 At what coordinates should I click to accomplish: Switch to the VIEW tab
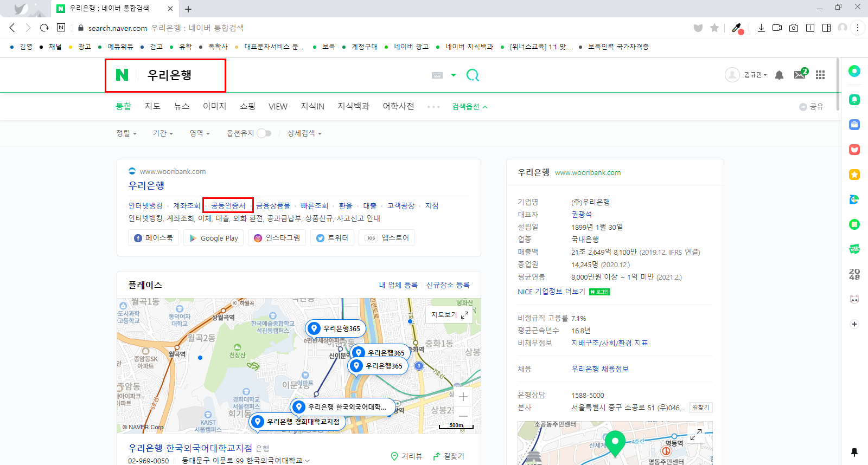click(278, 107)
